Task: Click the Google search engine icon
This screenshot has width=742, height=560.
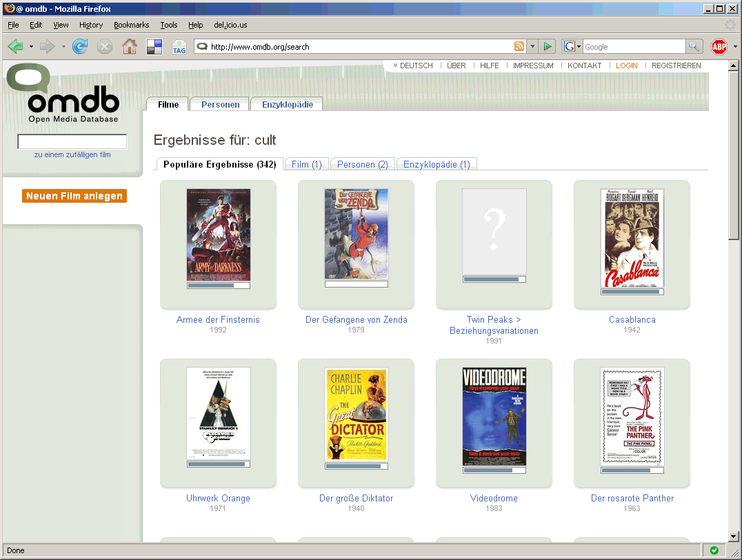Action: click(x=570, y=46)
